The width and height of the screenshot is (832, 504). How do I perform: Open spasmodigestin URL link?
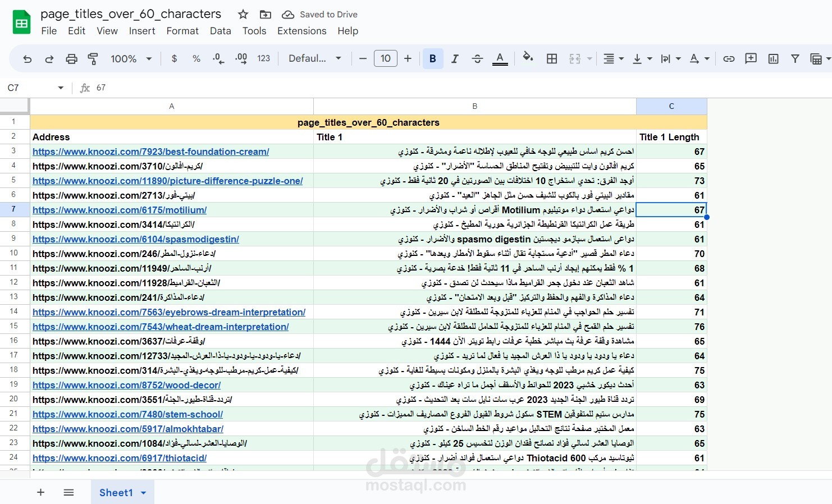(x=136, y=239)
